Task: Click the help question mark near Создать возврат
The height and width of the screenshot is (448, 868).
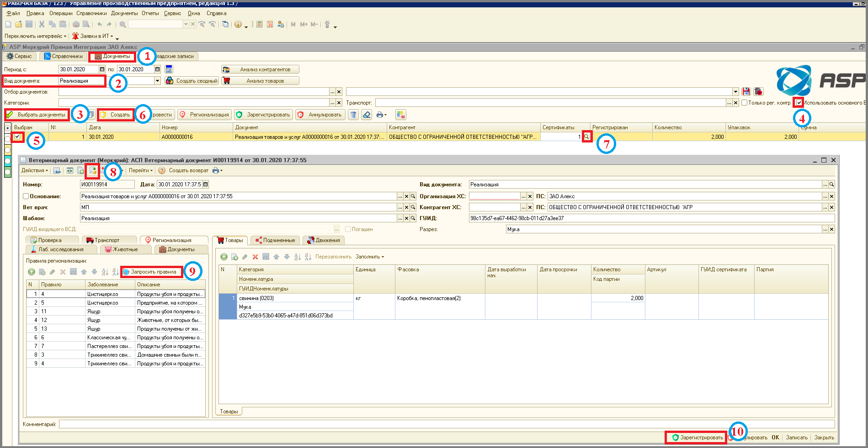Action: 162,170
